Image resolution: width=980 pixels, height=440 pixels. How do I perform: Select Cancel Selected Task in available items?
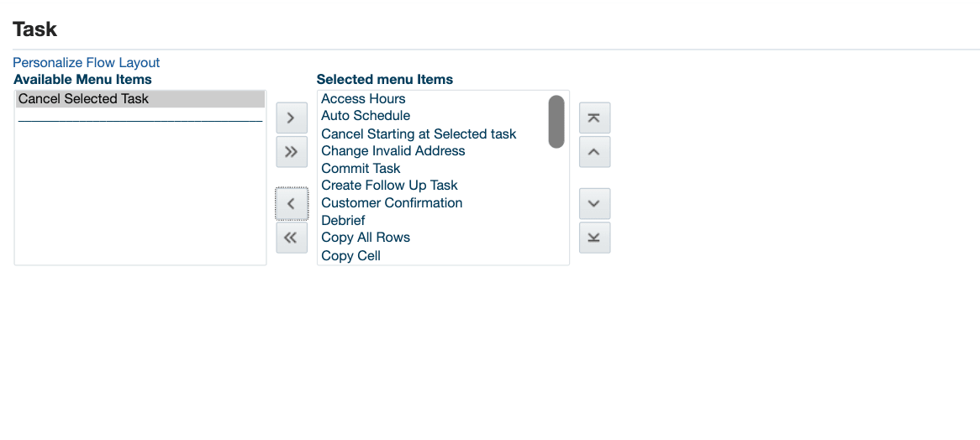[x=84, y=99]
